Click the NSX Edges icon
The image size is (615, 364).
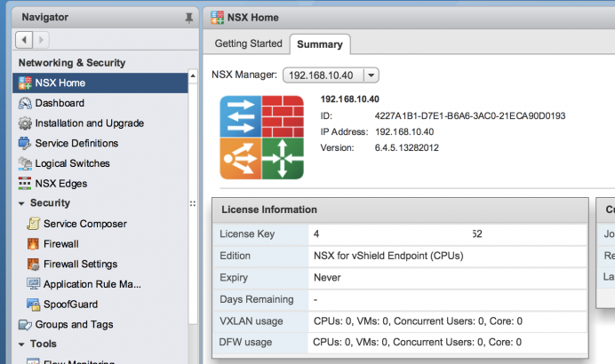pyautogui.click(x=25, y=184)
